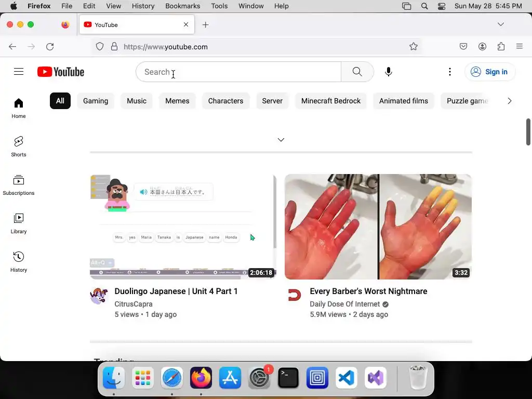Open the list all tabs dropdown

(500, 24)
